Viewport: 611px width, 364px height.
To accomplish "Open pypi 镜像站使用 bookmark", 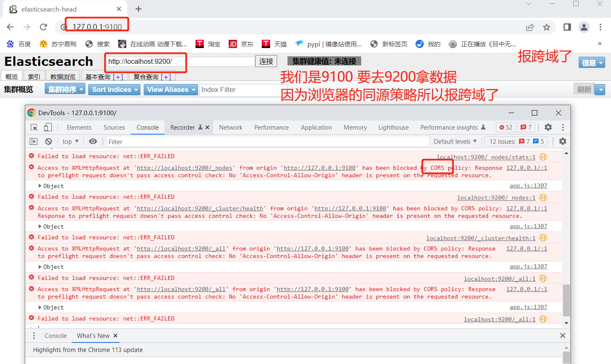I will (328, 44).
